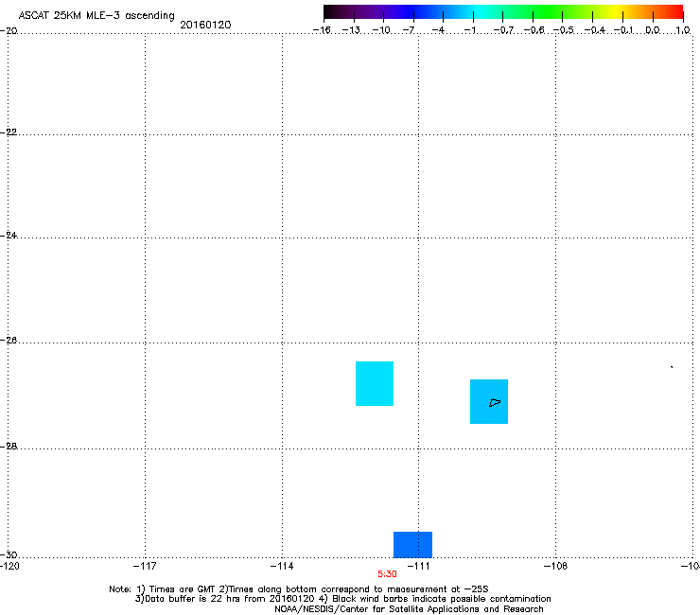Click the -22 latitude axis label

pyautogui.click(x=9, y=132)
